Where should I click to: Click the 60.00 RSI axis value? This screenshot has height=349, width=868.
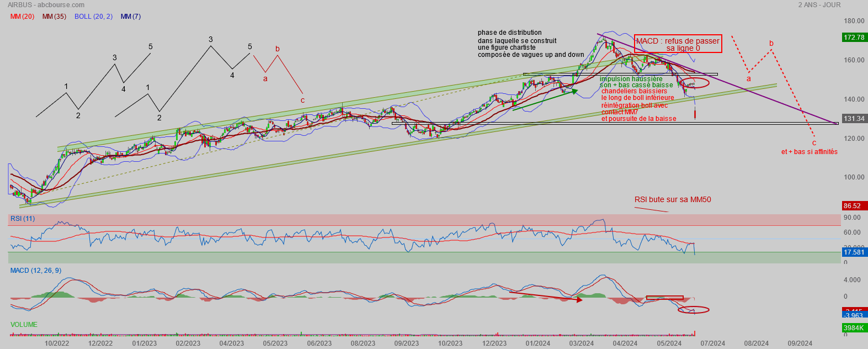(x=853, y=232)
